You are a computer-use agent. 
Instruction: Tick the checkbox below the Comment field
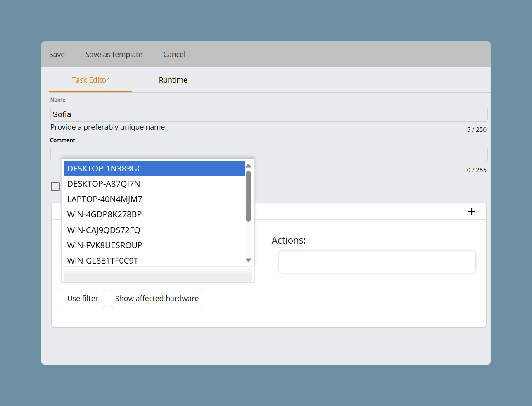55,187
